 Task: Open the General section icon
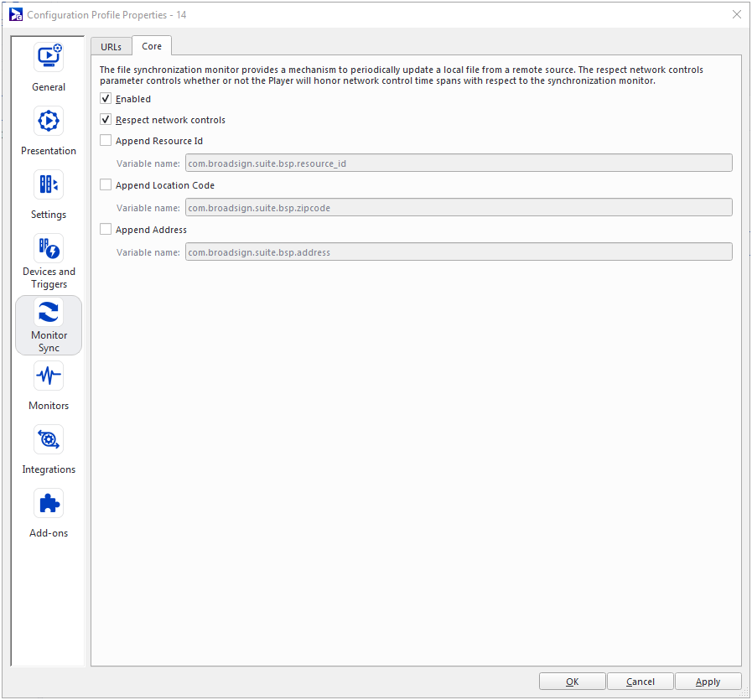coord(49,58)
